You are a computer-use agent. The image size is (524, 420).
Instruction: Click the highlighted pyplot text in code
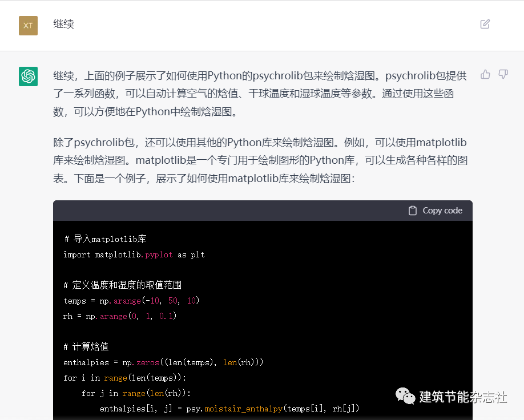click(x=158, y=255)
